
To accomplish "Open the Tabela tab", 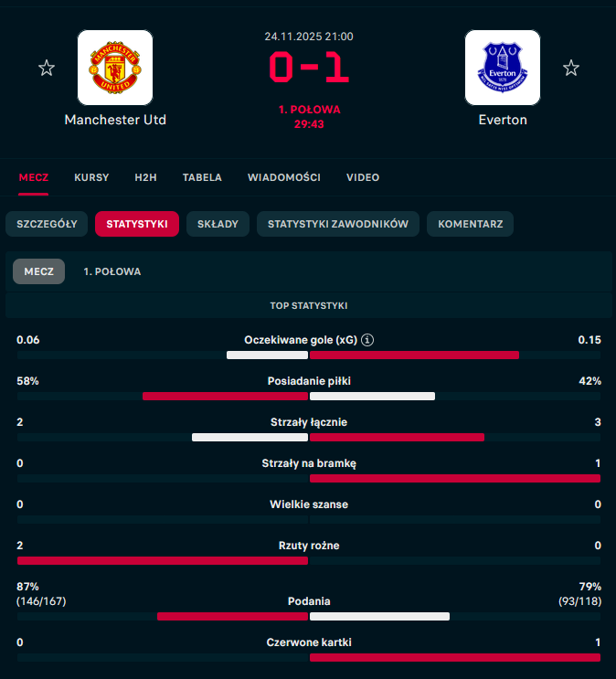I will click(x=202, y=177).
